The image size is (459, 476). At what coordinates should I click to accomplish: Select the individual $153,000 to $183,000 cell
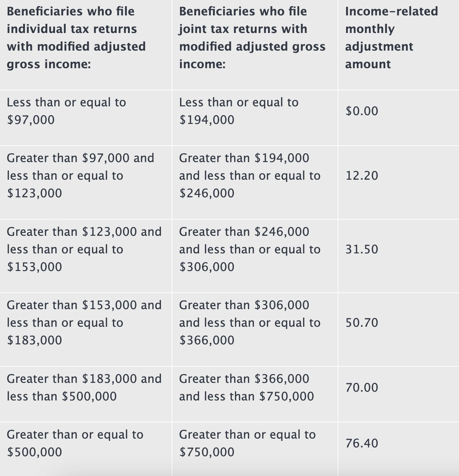[84, 323]
